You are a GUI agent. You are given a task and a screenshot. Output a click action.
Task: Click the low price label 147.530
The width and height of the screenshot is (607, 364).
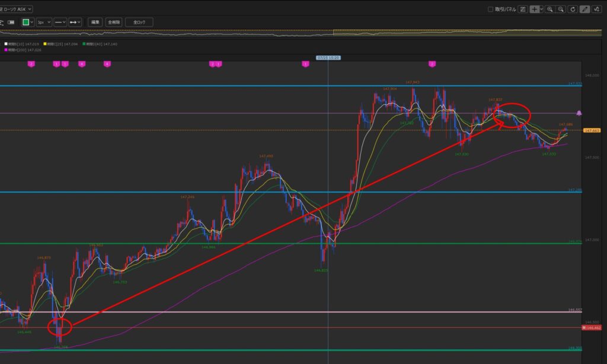tap(461, 154)
